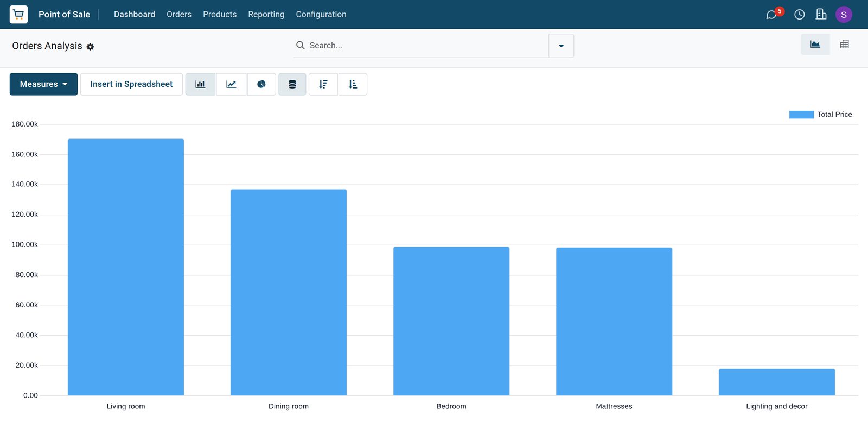The height and width of the screenshot is (422, 868).
Task: Click the search magnifier icon
Action: point(300,45)
